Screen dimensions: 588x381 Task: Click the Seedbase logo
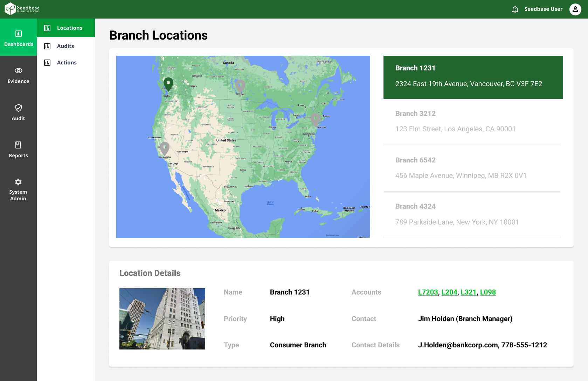tap(22, 8)
